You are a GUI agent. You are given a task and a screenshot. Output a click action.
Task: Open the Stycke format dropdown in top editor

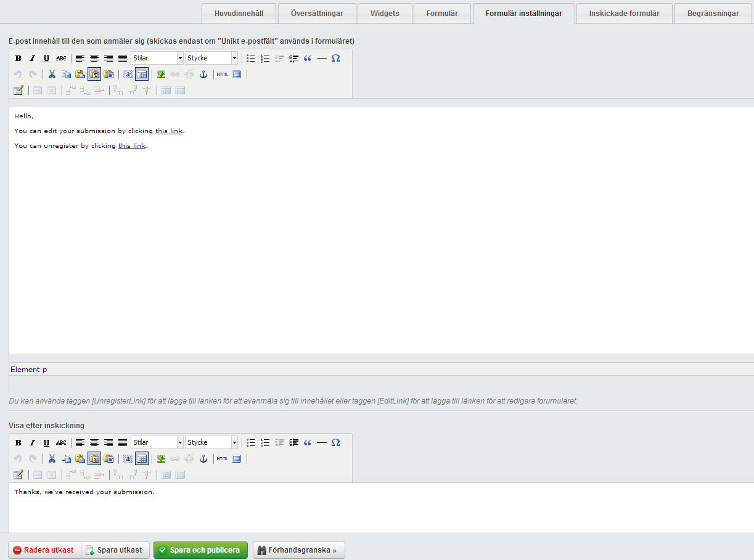tap(211, 58)
